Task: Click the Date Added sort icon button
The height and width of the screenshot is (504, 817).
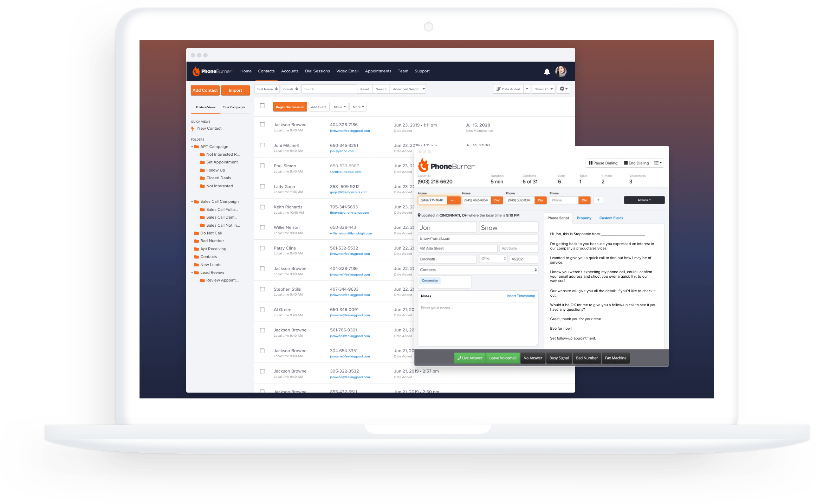Action: [x=508, y=89]
